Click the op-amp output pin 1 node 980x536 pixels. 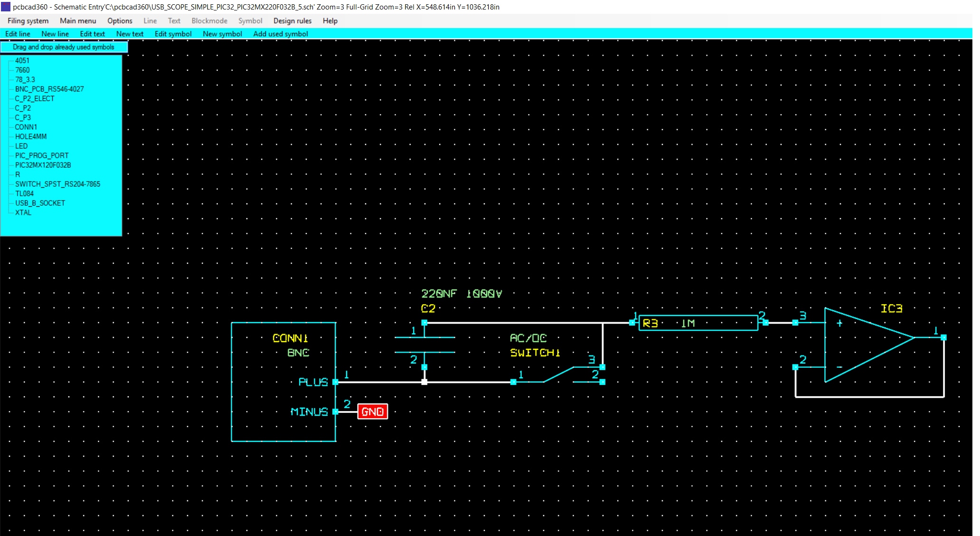(x=943, y=337)
